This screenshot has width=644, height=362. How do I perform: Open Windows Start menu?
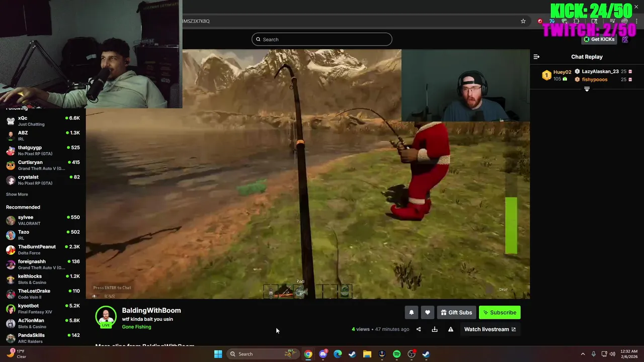[218, 354]
